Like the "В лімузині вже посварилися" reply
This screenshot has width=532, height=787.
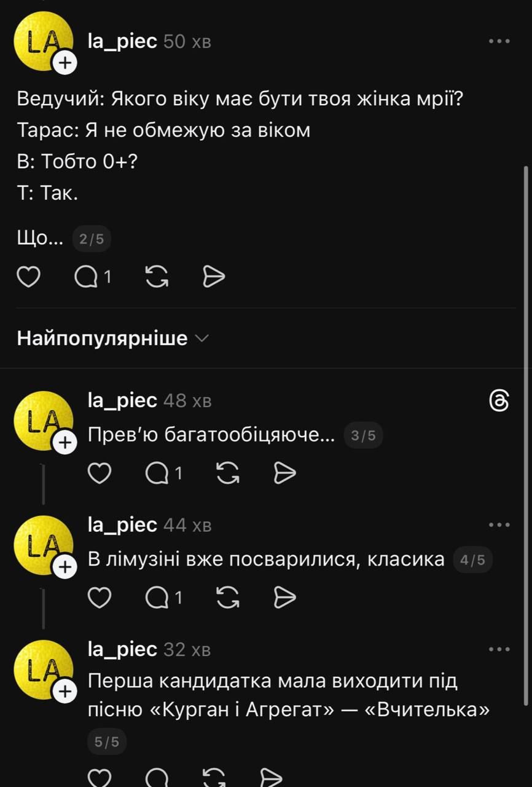[100, 598]
